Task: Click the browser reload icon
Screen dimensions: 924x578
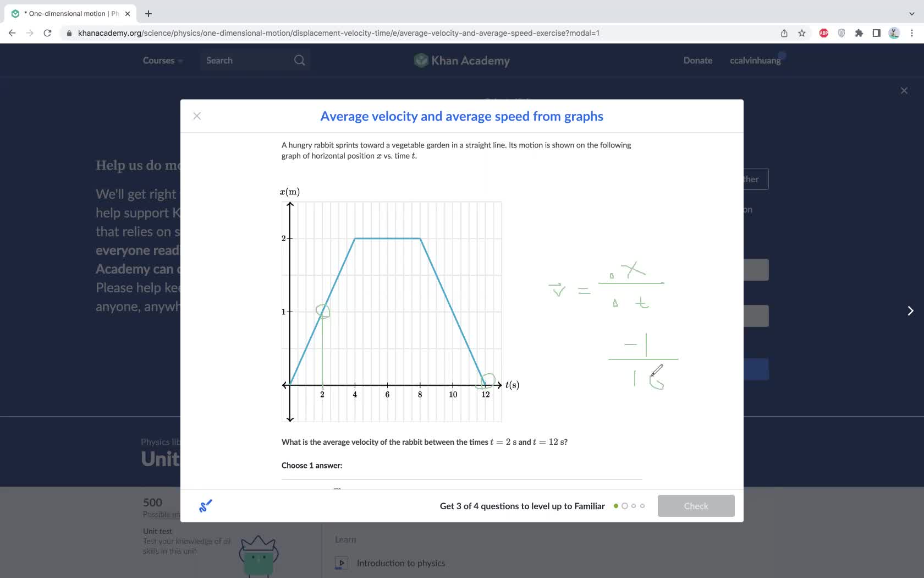Action: pos(47,33)
